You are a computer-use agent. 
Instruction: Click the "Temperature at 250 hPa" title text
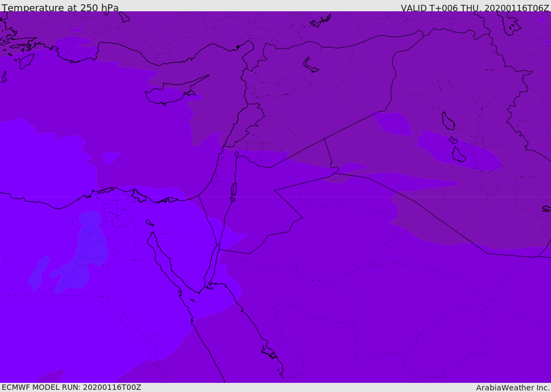60,8
